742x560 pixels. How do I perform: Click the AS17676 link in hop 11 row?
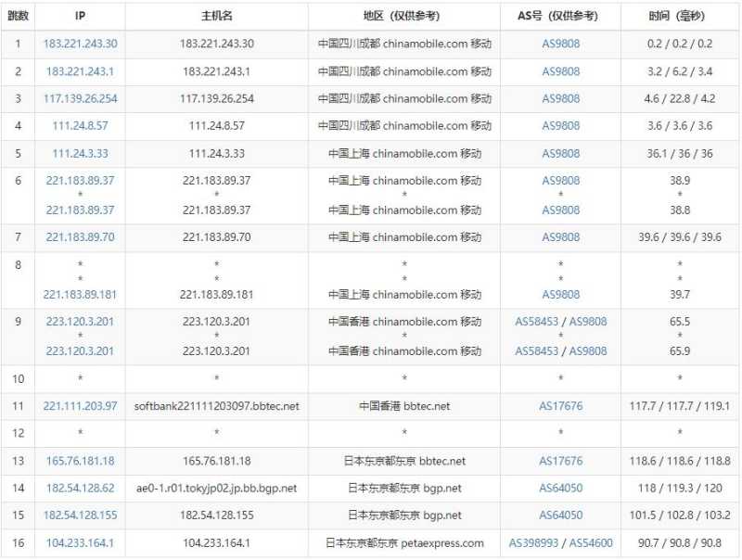tap(561, 406)
